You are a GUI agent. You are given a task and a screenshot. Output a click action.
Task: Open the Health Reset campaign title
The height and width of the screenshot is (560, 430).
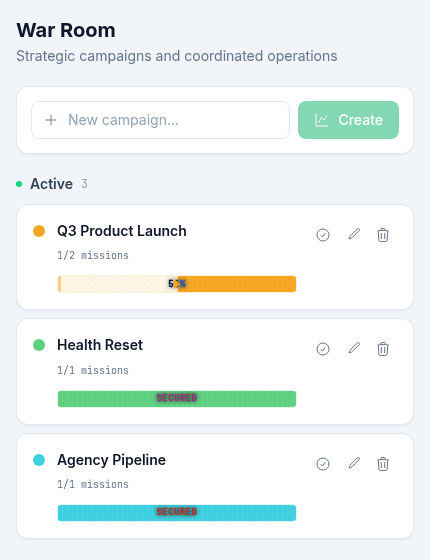tap(100, 345)
